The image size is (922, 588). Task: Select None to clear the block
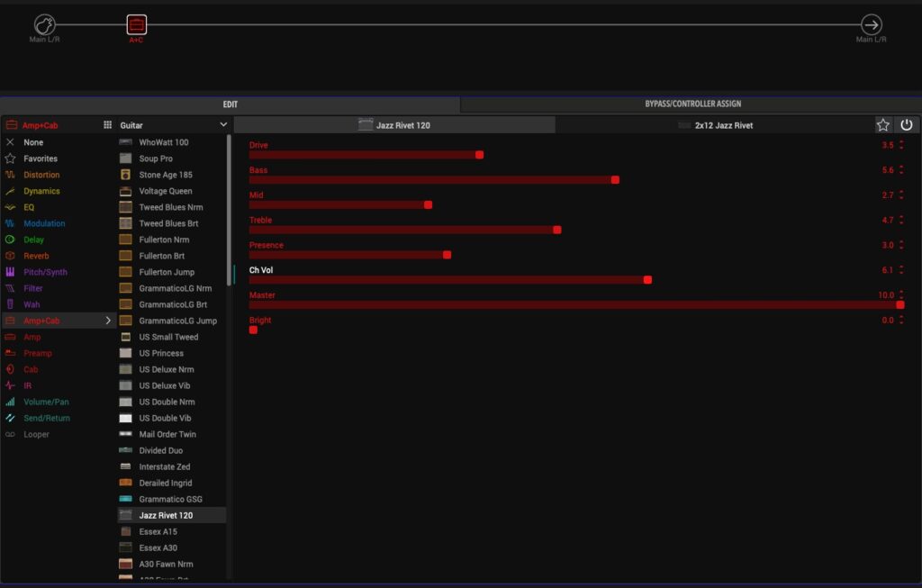33,142
